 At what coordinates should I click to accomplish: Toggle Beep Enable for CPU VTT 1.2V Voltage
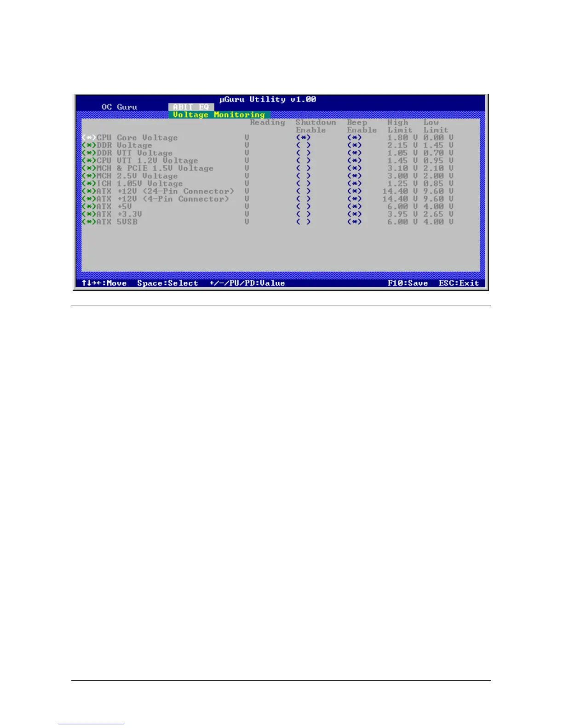[354, 161]
